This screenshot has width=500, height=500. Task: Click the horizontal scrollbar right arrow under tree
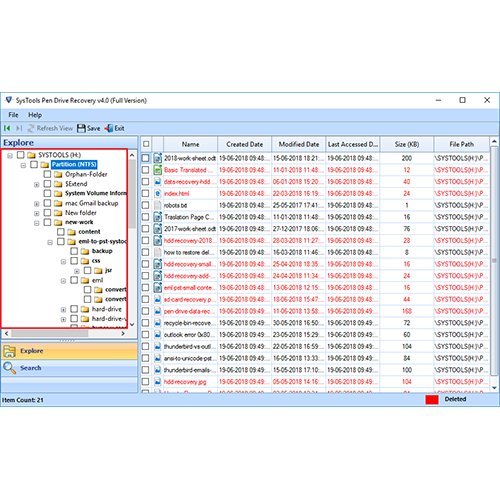click(123, 333)
